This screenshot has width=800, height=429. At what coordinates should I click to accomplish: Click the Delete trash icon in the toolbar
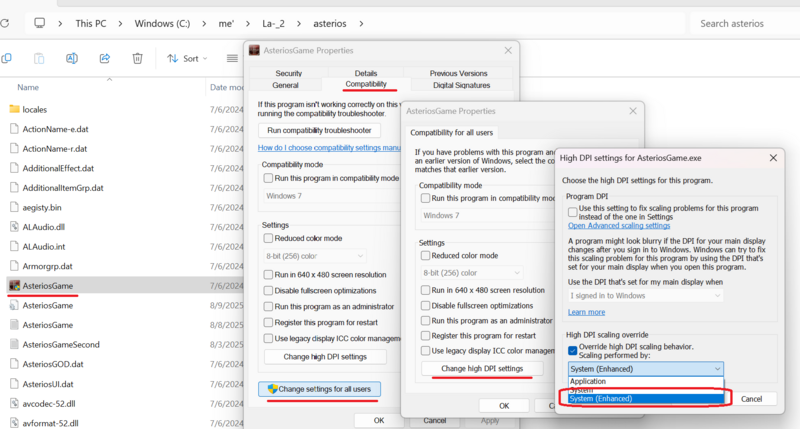pos(137,59)
